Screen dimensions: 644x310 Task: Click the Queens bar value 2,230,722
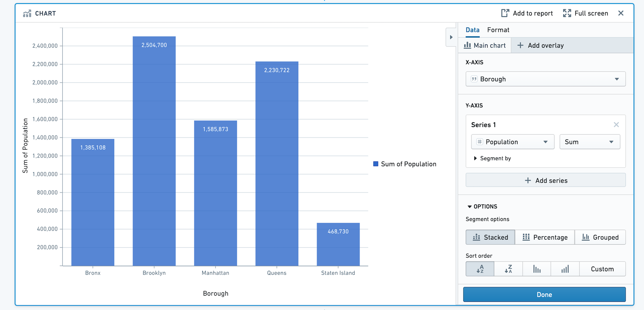[277, 70]
